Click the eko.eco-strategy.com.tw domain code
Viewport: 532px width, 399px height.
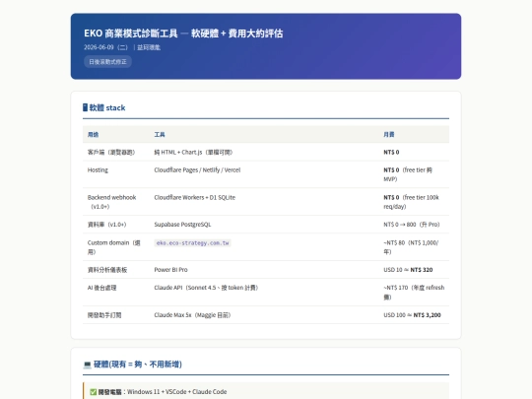[x=192, y=243]
